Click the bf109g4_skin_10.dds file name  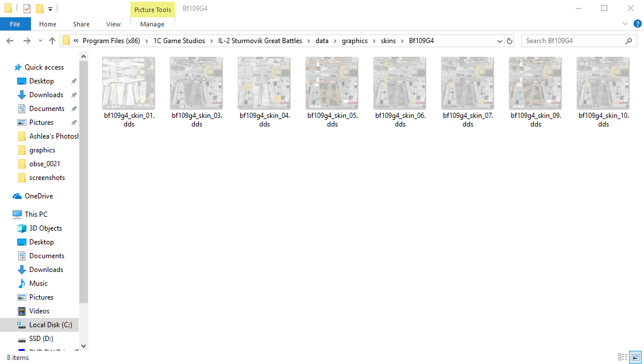pos(603,120)
